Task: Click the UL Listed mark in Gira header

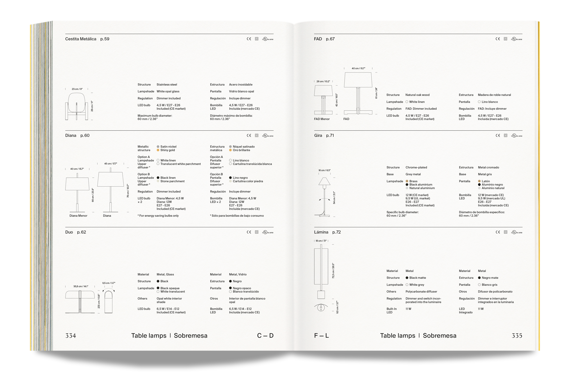Action: [x=517, y=136]
